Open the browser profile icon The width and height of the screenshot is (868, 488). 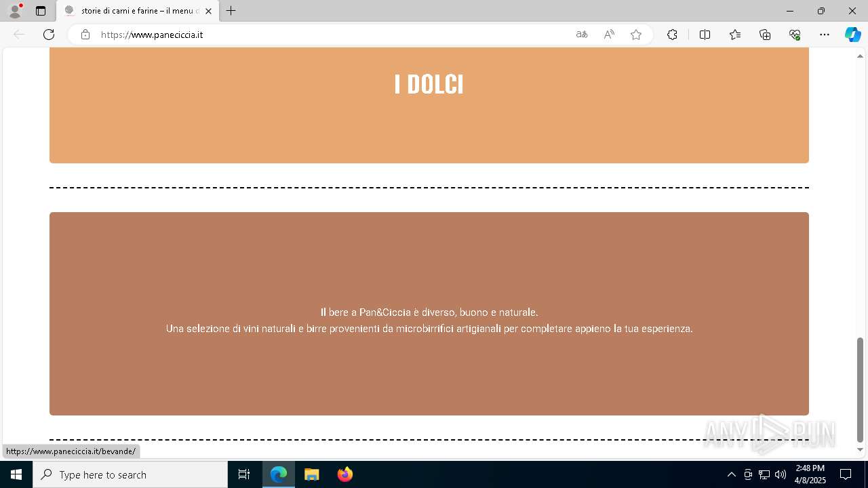click(15, 11)
